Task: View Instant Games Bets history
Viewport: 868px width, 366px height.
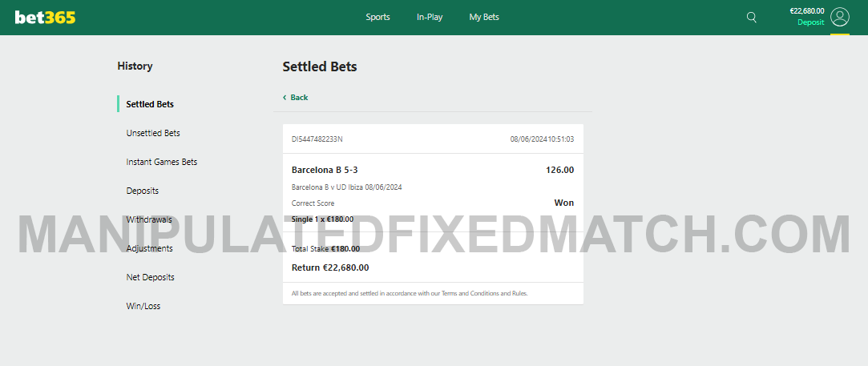Action: point(162,162)
